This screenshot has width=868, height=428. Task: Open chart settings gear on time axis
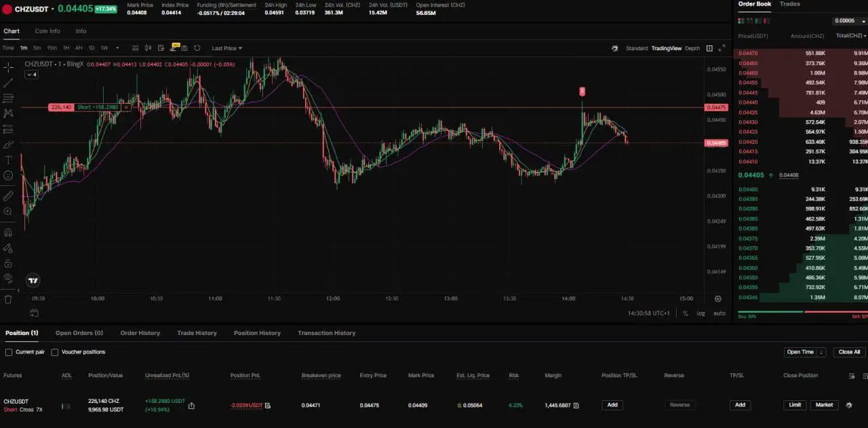pos(717,298)
